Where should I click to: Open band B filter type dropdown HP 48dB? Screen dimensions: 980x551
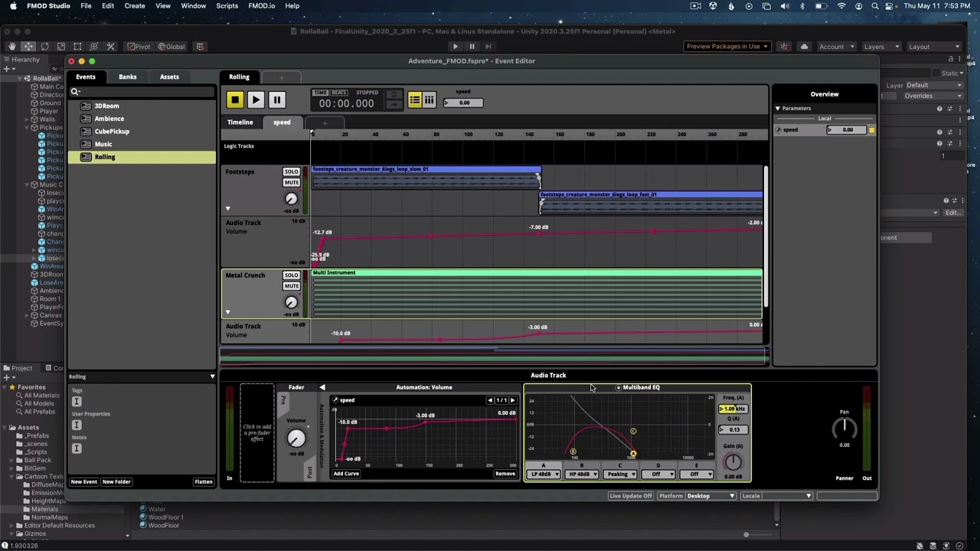point(582,474)
